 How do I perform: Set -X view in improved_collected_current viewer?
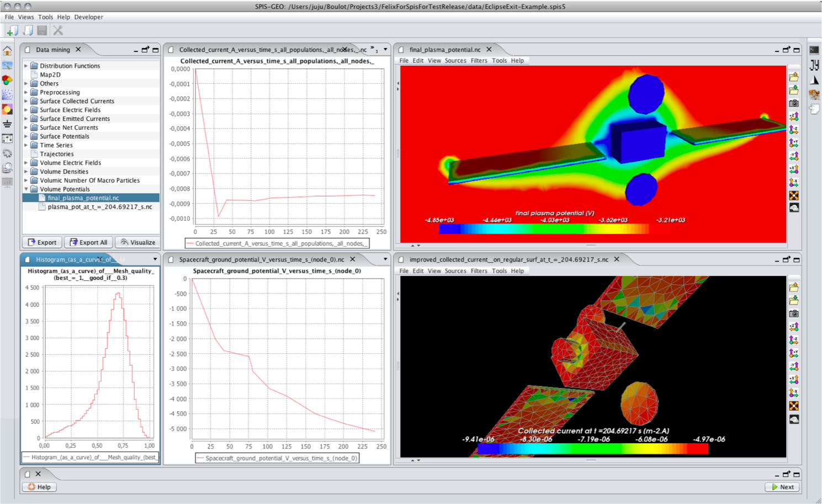coord(793,393)
